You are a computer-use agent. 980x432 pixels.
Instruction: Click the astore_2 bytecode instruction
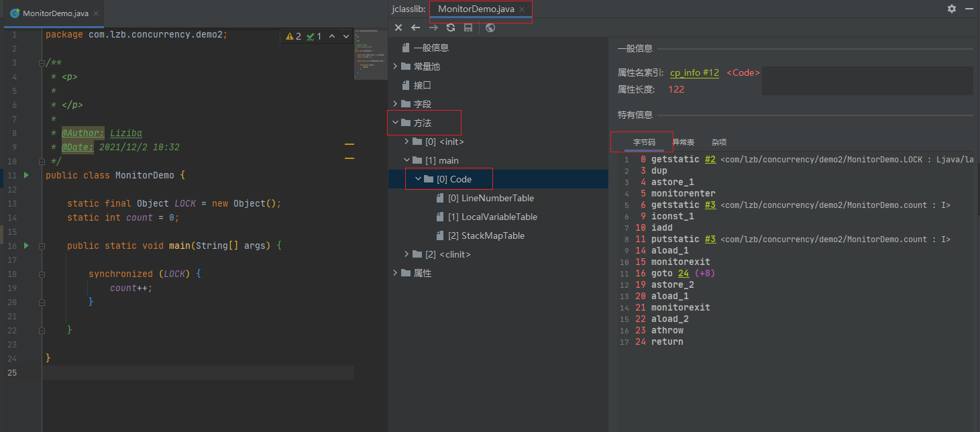click(x=673, y=285)
